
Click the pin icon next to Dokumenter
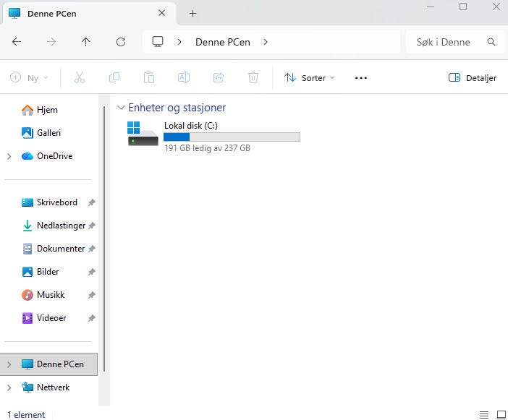pyautogui.click(x=92, y=249)
